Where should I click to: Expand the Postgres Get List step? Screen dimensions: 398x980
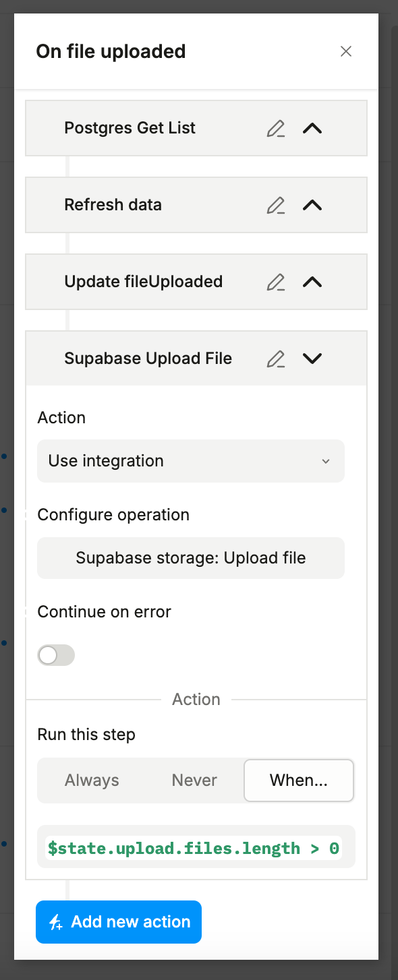pyautogui.click(x=312, y=128)
